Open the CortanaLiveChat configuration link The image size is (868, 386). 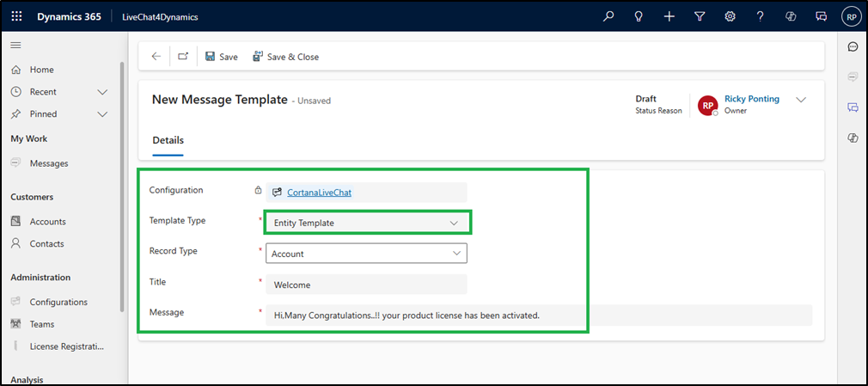click(x=319, y=193)
